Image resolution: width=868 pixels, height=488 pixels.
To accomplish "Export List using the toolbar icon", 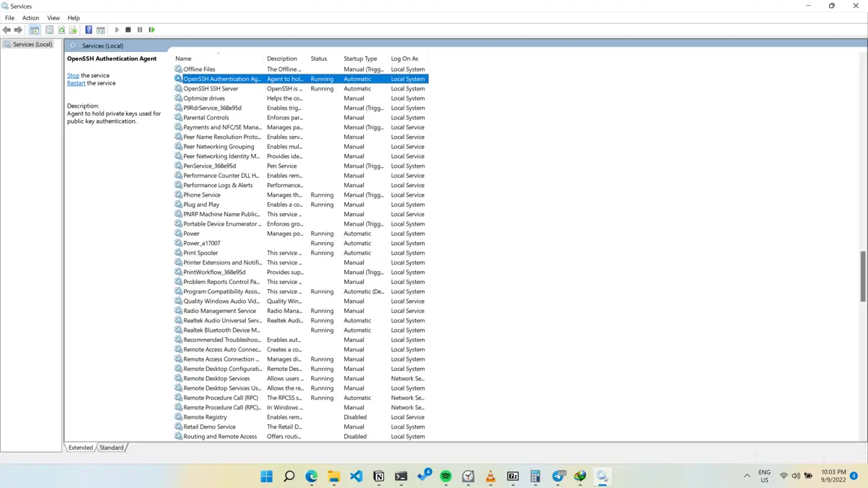I will point(73,30).
